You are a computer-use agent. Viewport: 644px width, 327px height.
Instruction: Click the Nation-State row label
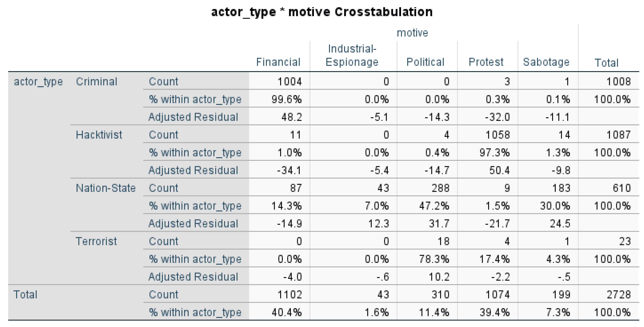105,188
